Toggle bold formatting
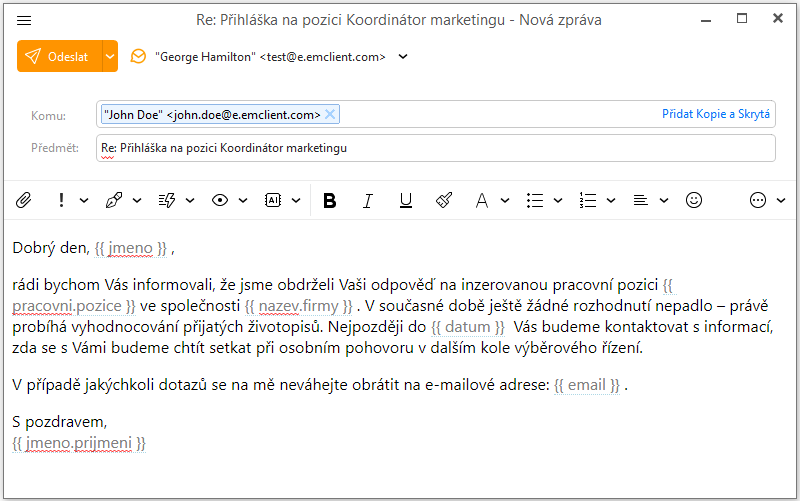The image size is (800, 501). [x=329, y=200]
